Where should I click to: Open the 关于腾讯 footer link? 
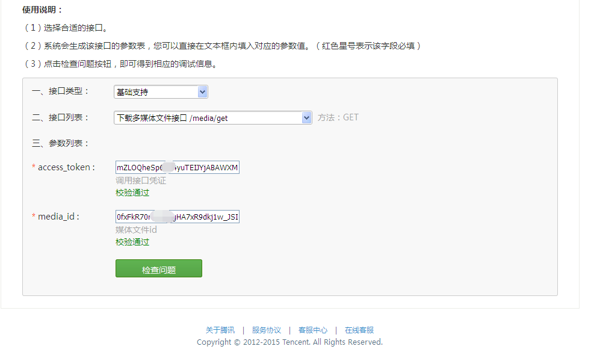(220, 330)
